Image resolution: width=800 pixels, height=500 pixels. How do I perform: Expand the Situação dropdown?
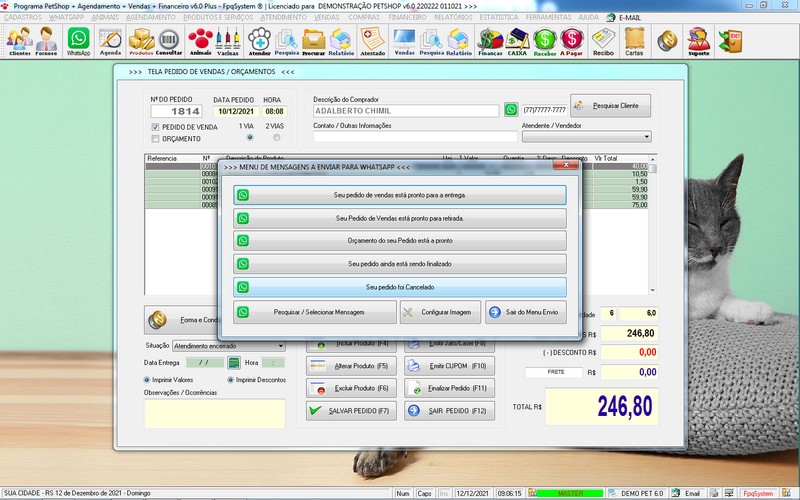point(281,346)
